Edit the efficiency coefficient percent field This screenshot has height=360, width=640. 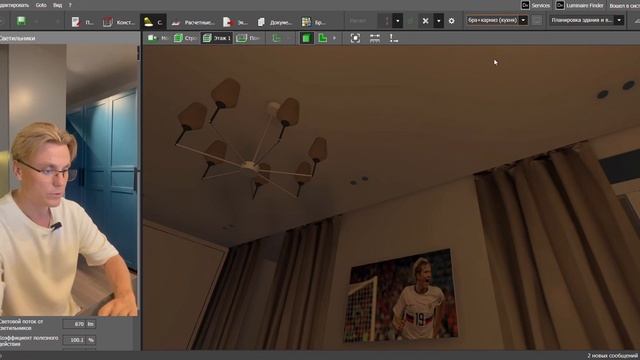[74, 340]
